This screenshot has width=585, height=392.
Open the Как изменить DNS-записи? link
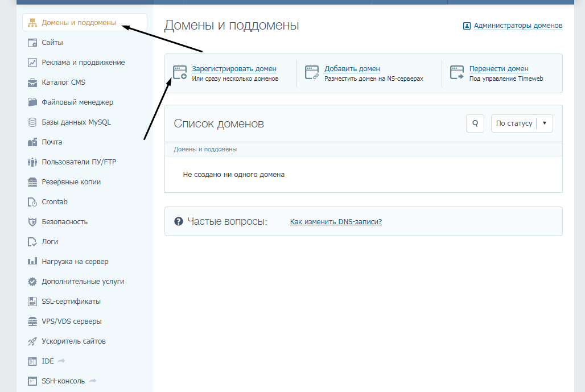tap(336, 221)
